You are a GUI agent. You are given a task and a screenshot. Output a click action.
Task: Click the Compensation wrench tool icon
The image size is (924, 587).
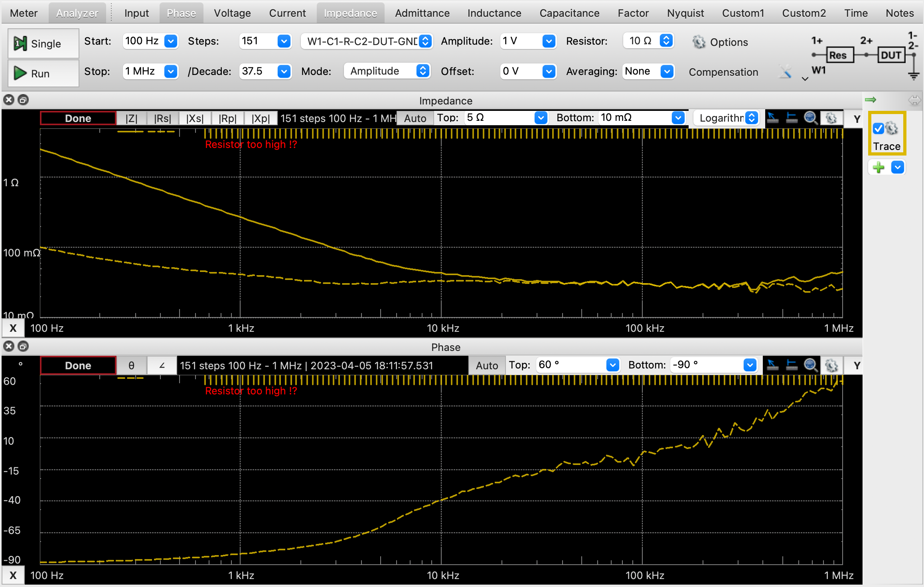(x=785, y=72)
